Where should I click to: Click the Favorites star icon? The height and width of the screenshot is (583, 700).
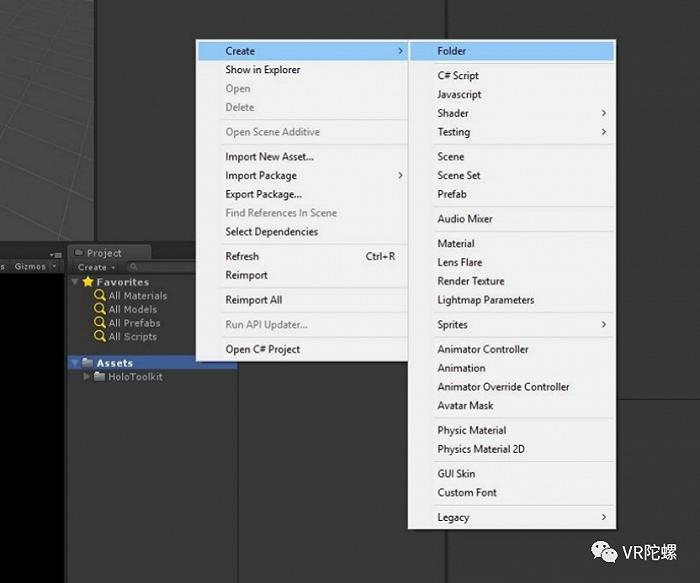click(88, 282)
